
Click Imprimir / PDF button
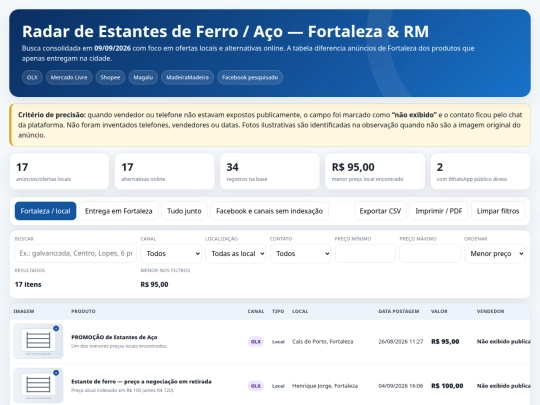439,211
